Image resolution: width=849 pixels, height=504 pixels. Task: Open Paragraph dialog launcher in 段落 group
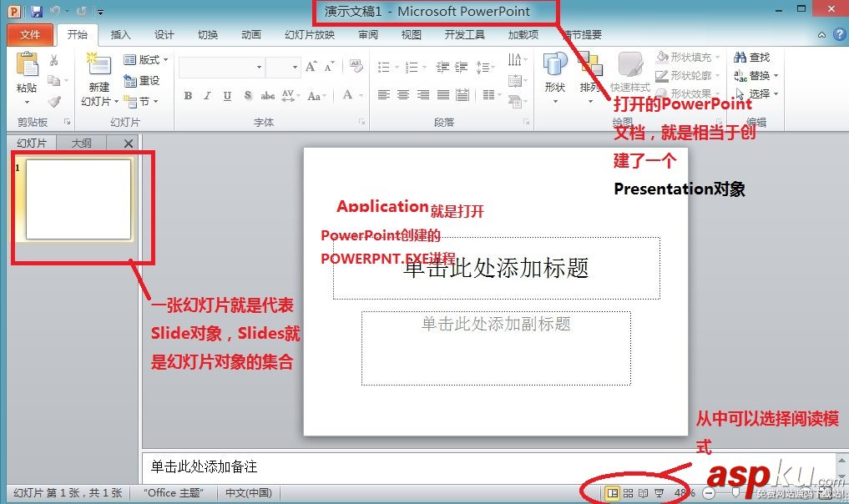click(x=526, y=122)
